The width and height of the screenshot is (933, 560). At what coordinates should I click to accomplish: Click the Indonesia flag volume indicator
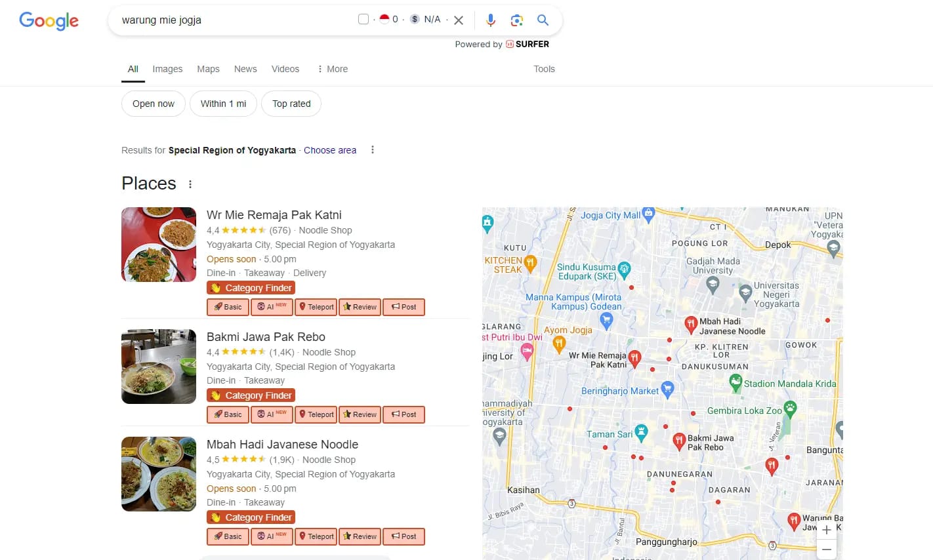[384, 19]
